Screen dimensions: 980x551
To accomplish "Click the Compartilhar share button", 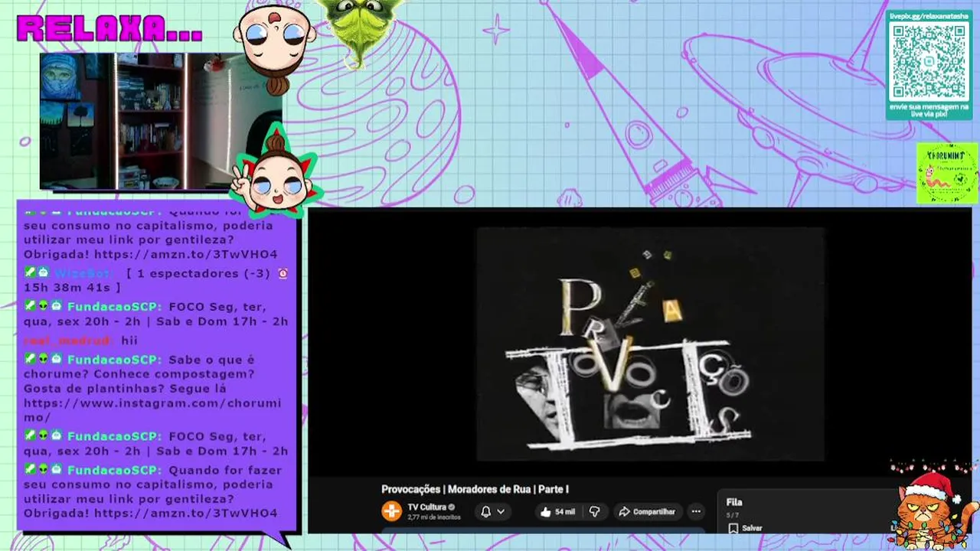I will click(647, 511).
